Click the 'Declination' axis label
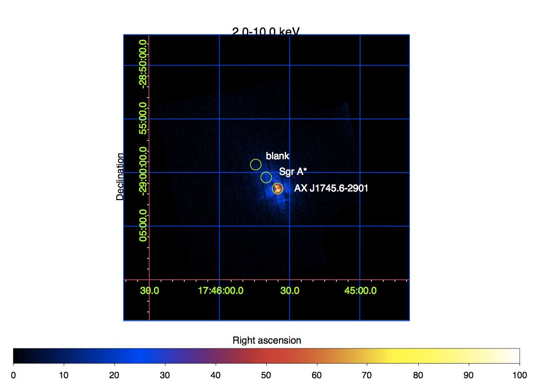 coord(120,176)
